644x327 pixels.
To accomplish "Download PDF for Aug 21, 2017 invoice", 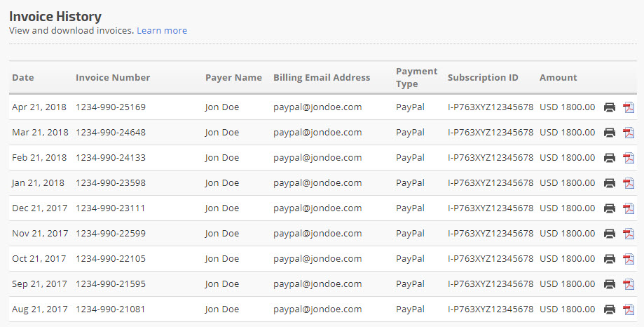I will pyautogui.click(x=629, y=309).
